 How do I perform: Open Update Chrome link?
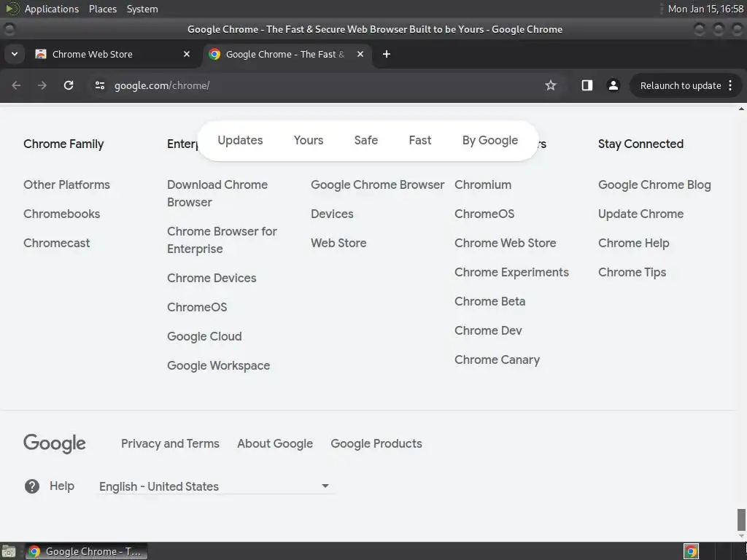640,214
